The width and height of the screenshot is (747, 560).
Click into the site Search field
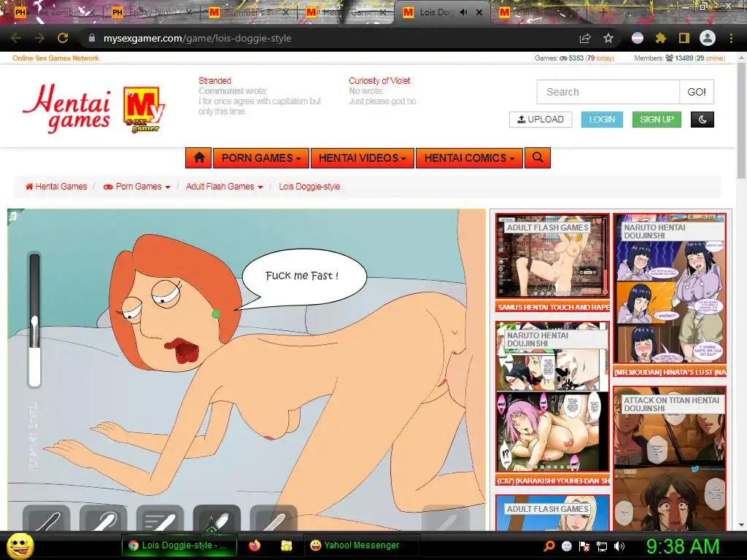coord(608,92)
